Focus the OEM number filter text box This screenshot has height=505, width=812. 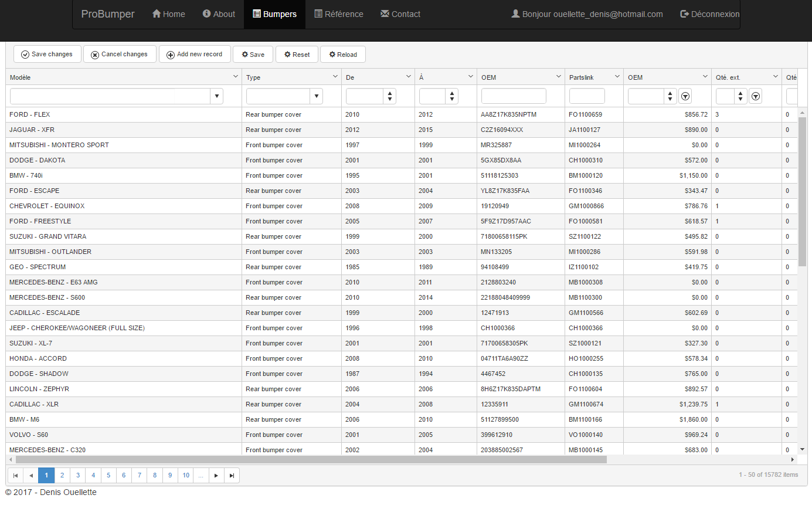(x=514, y=96)
